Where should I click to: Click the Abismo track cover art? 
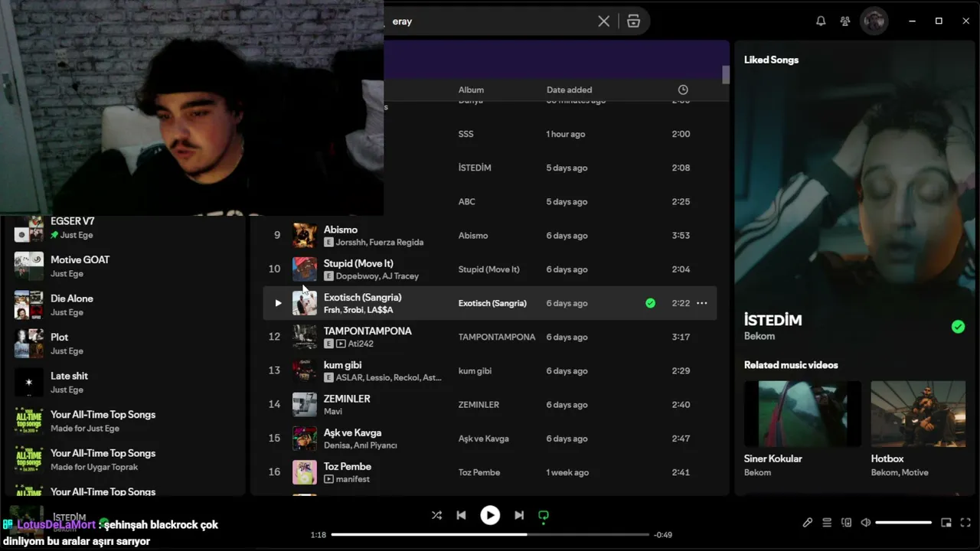pyautogui.click(x=305, y=236)
